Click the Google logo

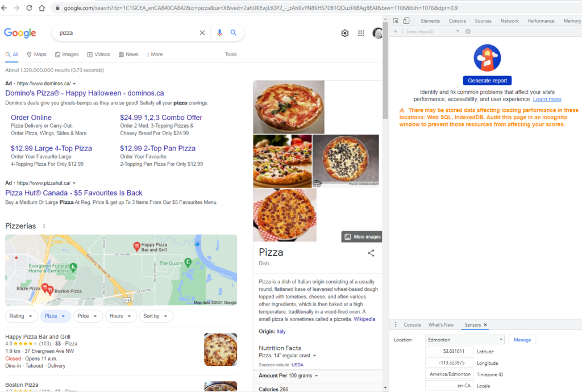20,33
